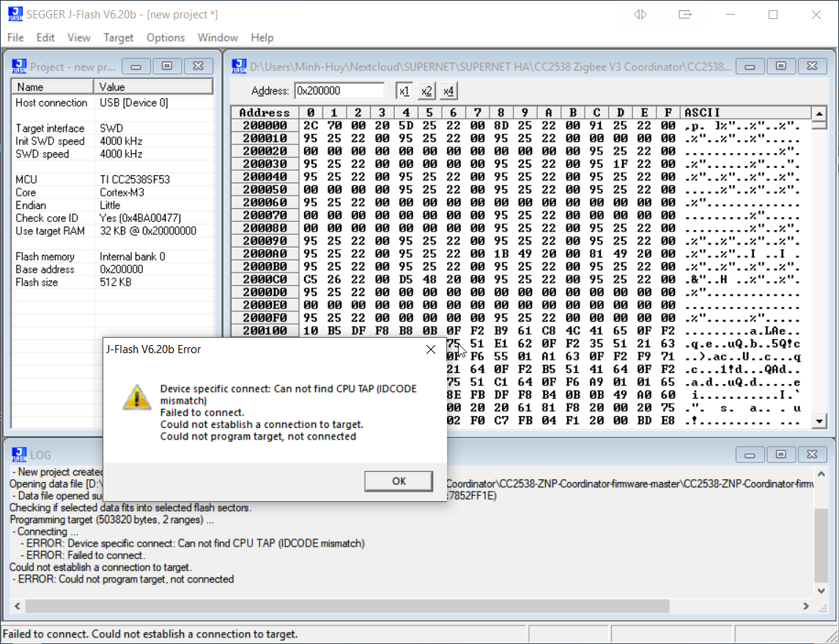Viewport: 839px width, 644px height.
Task: Click the LOG horizontal scrollbar thumb
Action: click(x=347, y=606)
